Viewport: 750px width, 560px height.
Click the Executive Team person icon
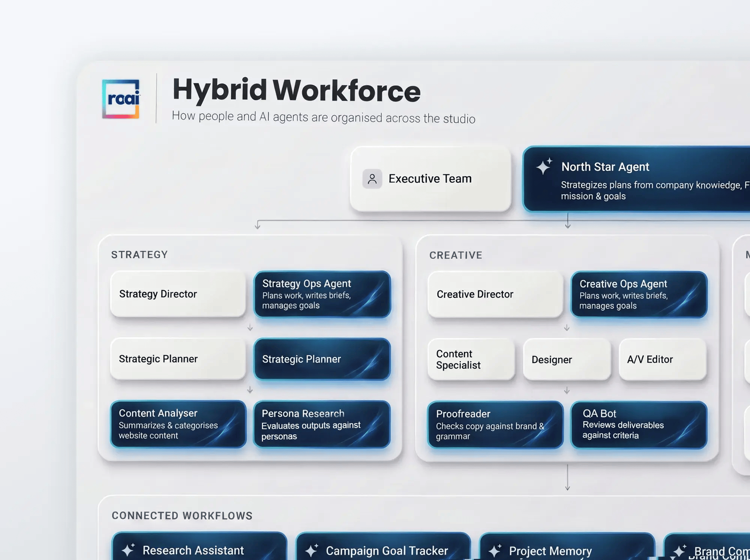(x=372, y=179)
